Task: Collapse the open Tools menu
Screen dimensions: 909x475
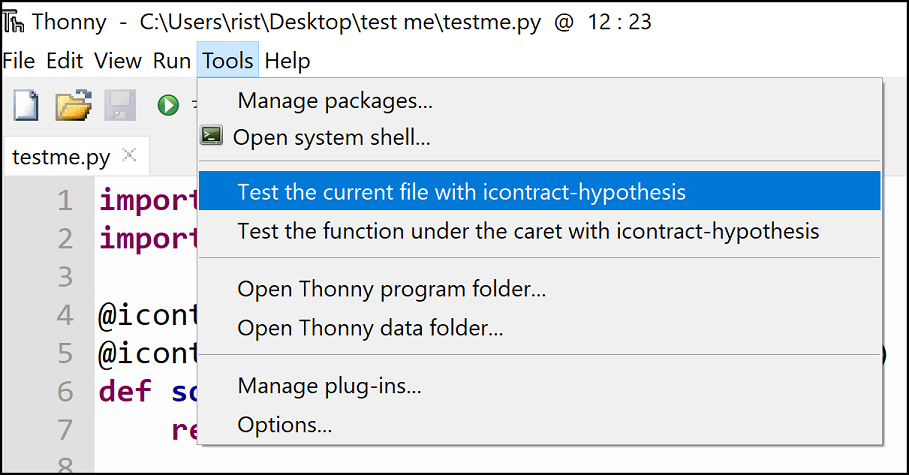Action: tap(228, 60)
